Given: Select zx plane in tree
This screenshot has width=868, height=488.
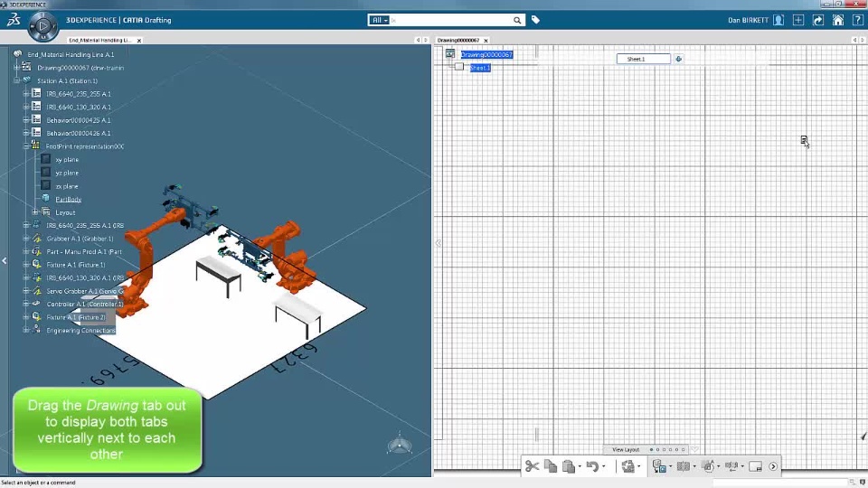Looking at the screenshot, I should point(67,186).
